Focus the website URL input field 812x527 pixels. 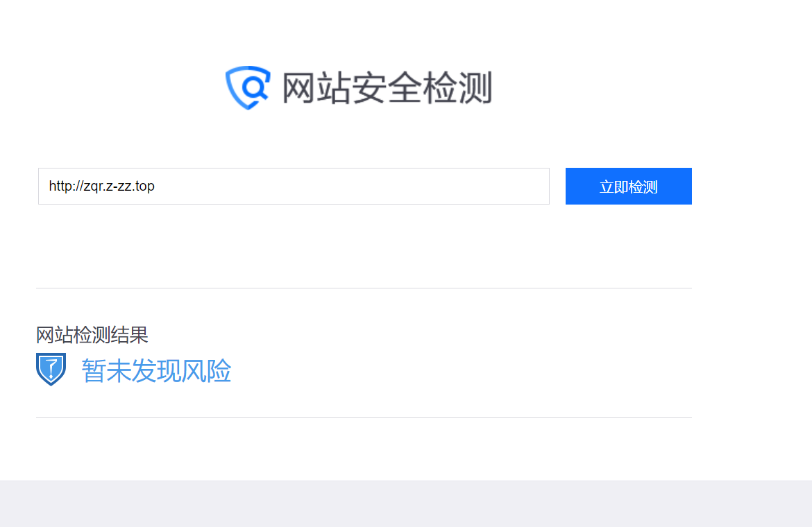(x=294, y=186)
